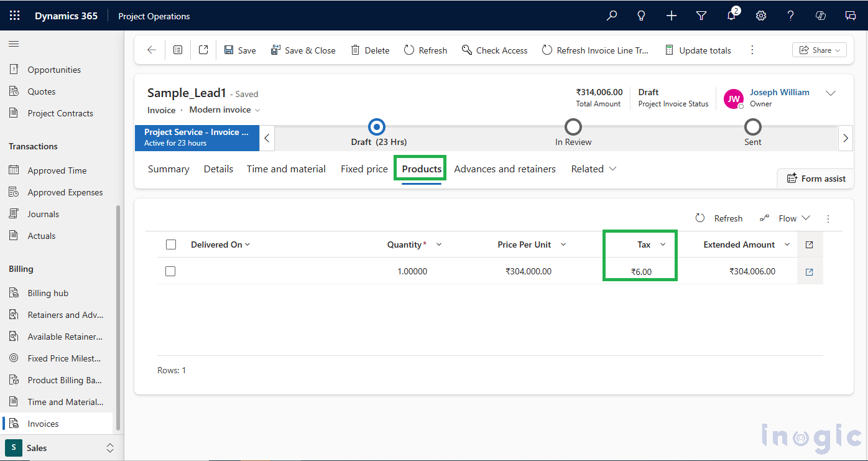This screenshot has height=461, width=868.
Task: Open the app launcher waffle icon
Action: click(x=14, y=16)
